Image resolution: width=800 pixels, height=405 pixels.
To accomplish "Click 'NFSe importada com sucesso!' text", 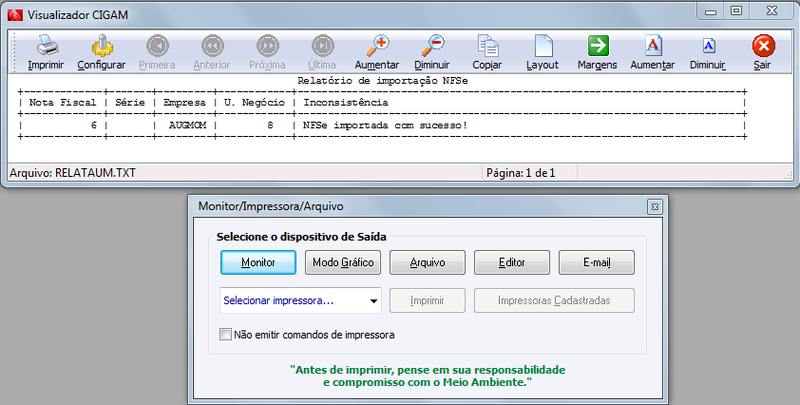I will 385,125.
